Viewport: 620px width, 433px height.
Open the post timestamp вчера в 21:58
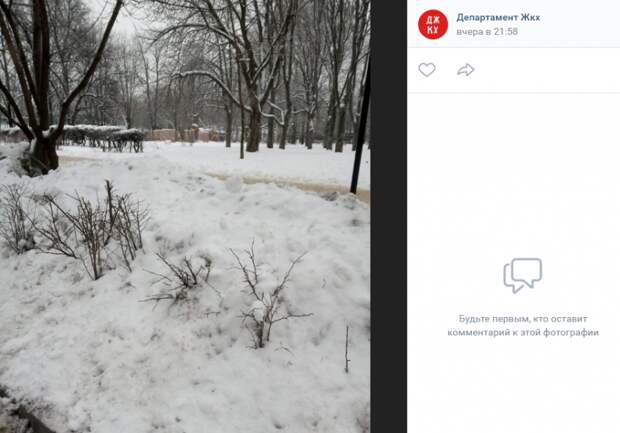[487, 32]
